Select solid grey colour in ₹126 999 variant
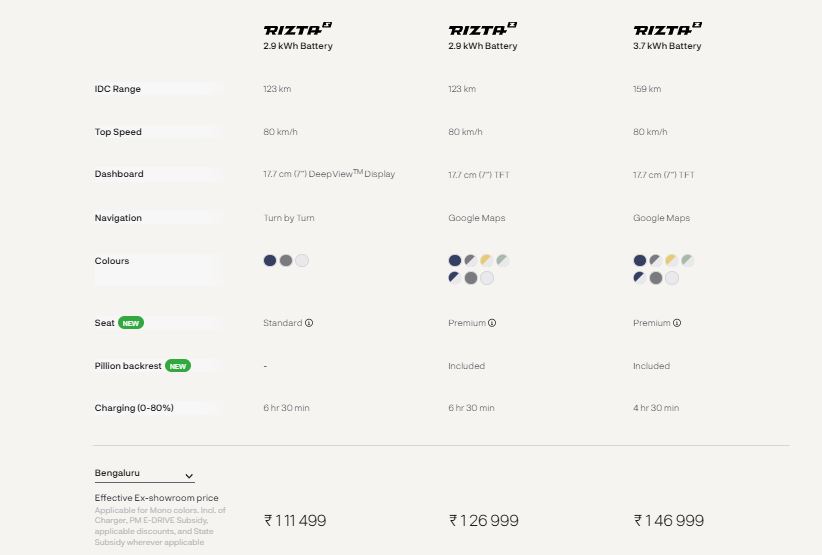 [x=471, y=277]
